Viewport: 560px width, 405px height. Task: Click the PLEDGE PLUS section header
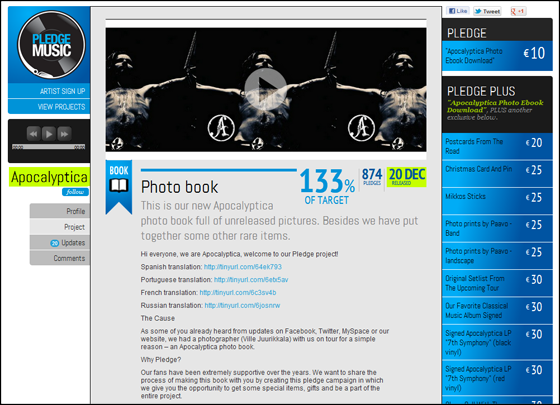[481, 91]
